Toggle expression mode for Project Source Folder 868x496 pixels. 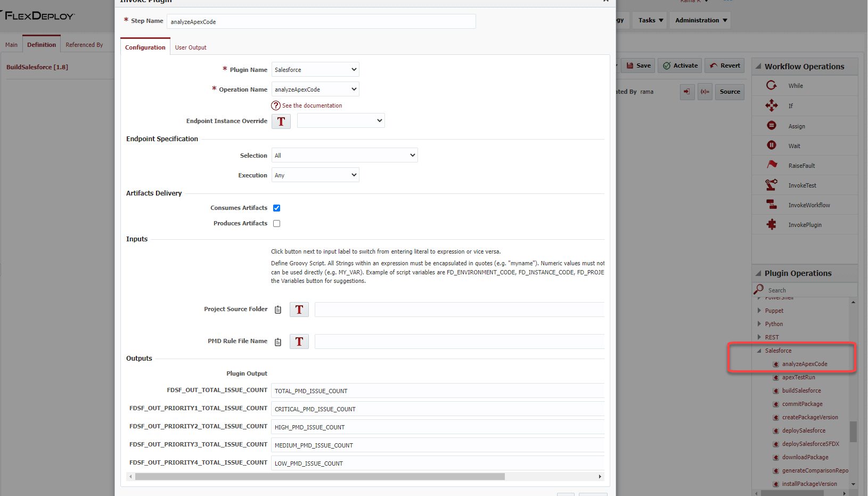point(299,310)
